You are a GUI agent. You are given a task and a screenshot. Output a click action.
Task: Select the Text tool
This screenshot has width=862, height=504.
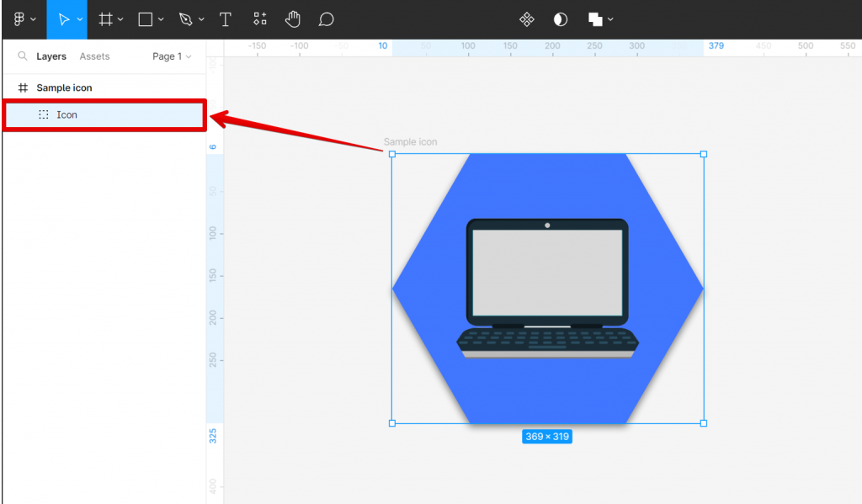[x=224, y=19]
